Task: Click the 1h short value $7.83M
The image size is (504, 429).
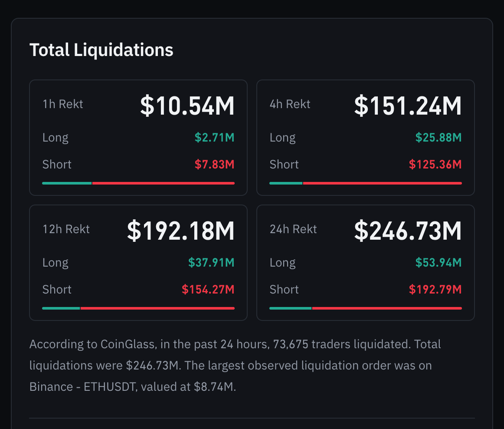Action: coord(214,165)
